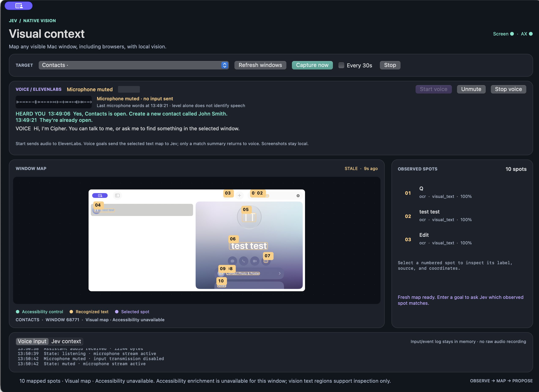Click the video camera icon in map preview
The image size is (539, 392).
(x=255, y=261)
